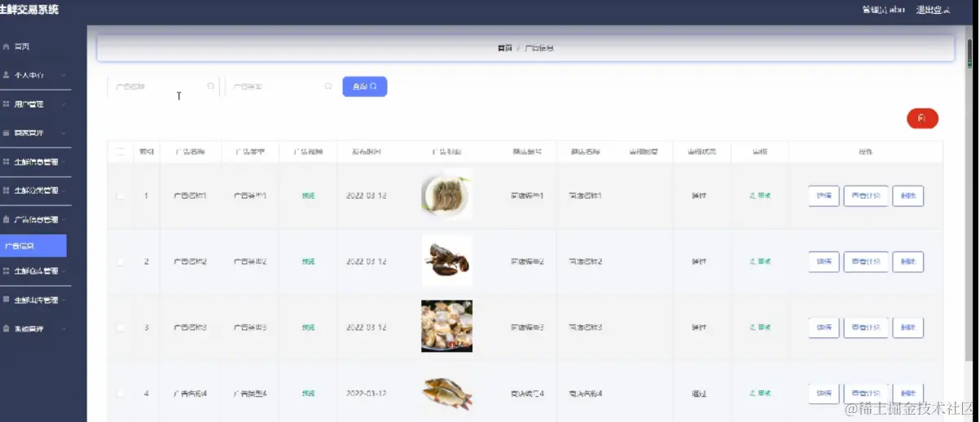The height and width of the screenshot is (422, 980).
Task: Expand the 生鲜信息管理 submenu arrow
Action: [64, 162]
